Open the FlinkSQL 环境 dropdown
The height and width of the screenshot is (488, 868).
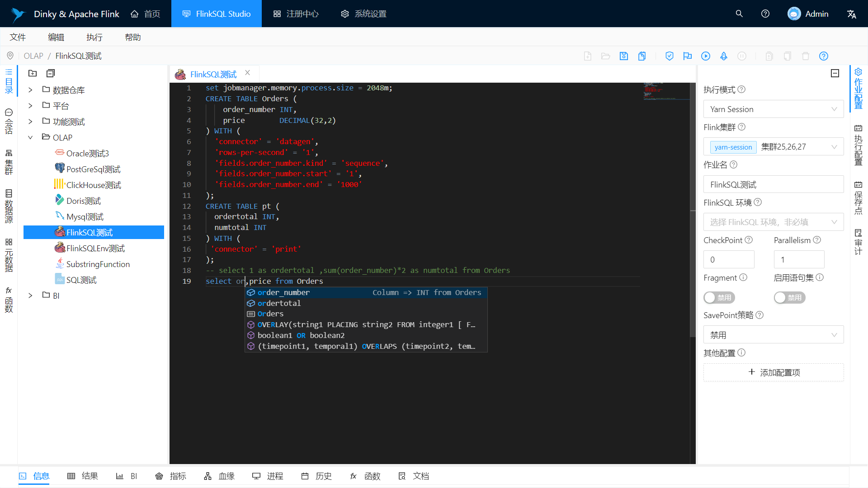click(774, 222)
